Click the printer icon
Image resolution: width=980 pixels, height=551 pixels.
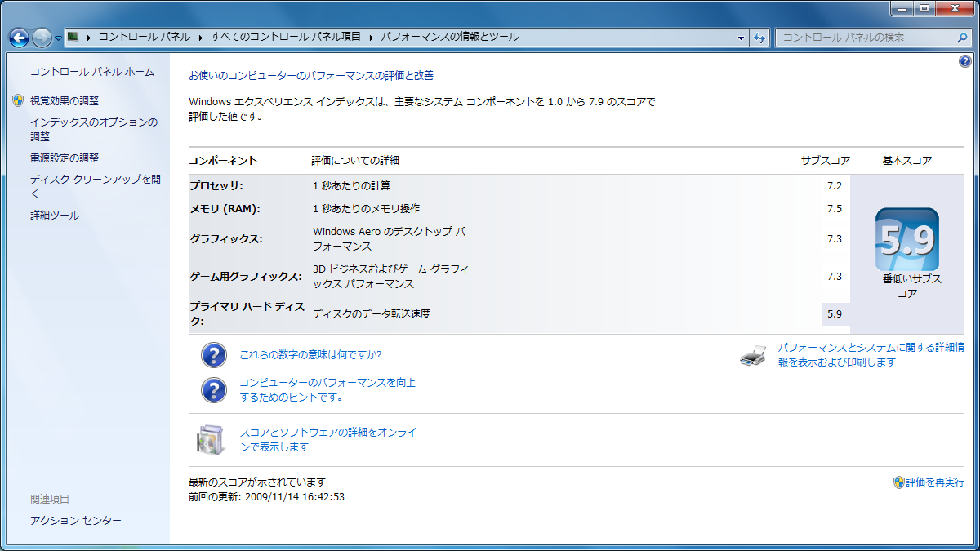(x=753, y=355)
